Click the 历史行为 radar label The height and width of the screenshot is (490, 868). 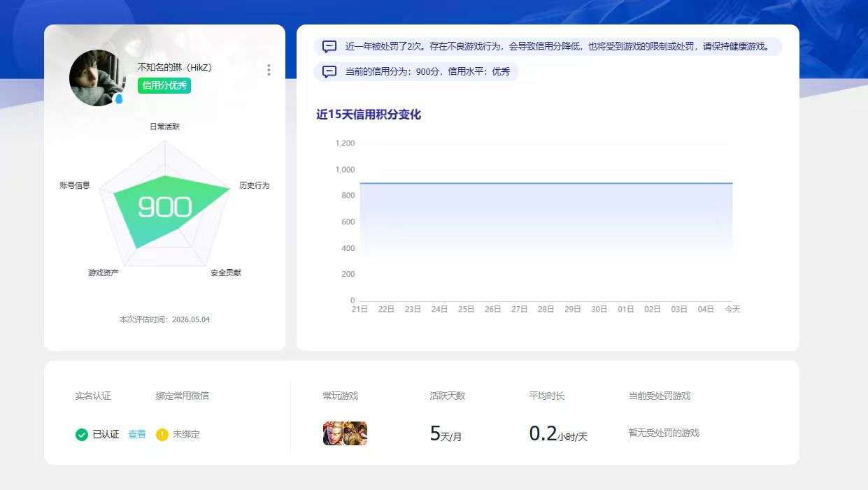click(x=255, y=185)
